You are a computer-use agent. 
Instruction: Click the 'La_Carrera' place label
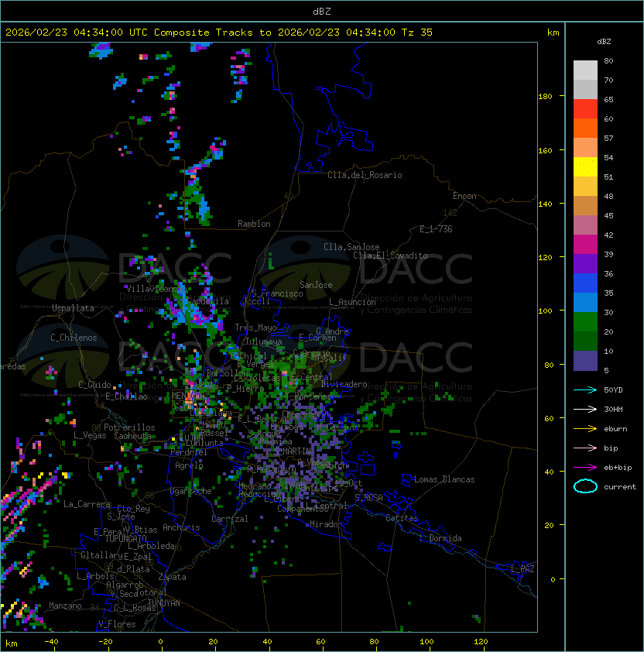(x=87, y=504)
